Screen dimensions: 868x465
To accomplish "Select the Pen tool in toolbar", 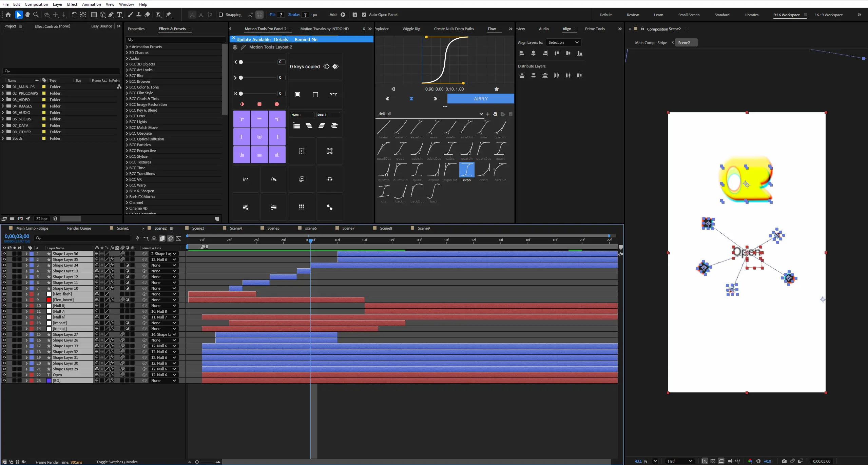I will tap(111, 15).
